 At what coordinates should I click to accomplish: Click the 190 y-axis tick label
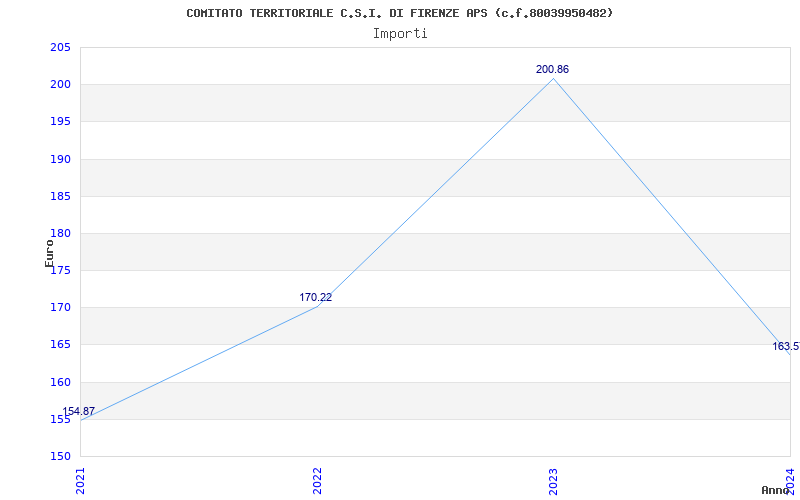(60, 159)
